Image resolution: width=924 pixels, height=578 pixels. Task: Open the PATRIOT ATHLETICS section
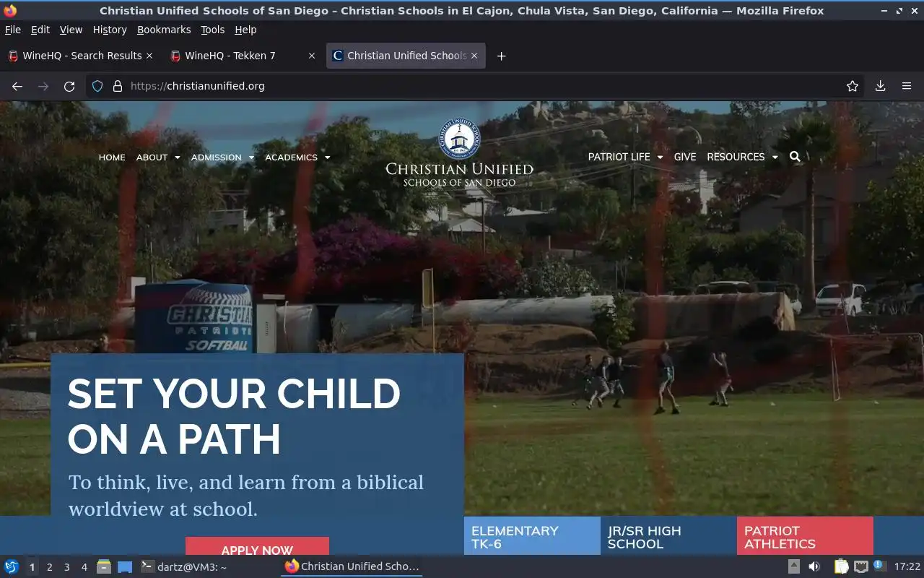click(805, 536)
